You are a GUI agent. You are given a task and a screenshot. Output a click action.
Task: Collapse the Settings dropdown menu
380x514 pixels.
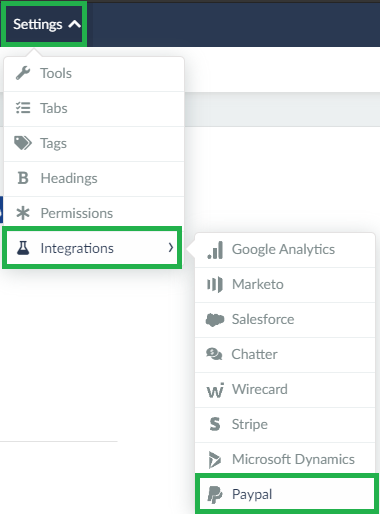44,24
